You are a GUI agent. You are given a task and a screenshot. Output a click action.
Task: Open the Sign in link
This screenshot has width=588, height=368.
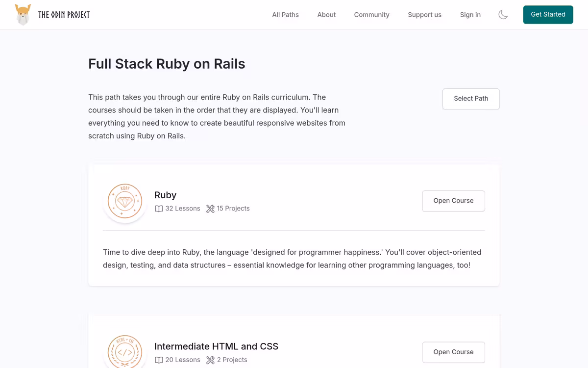pyautogui.click(x=470, y=15)
